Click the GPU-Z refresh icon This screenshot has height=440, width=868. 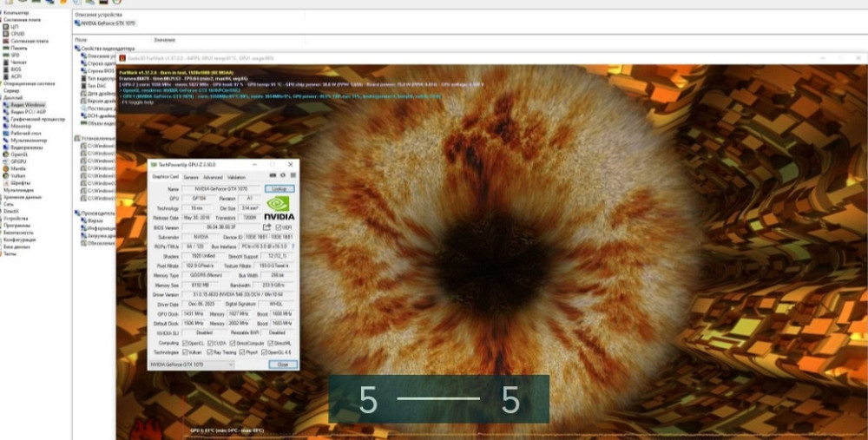coord(282,176)
